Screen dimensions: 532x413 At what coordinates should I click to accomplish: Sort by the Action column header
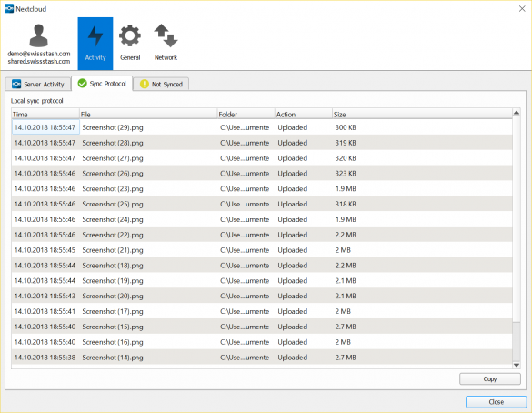point(304,114)
